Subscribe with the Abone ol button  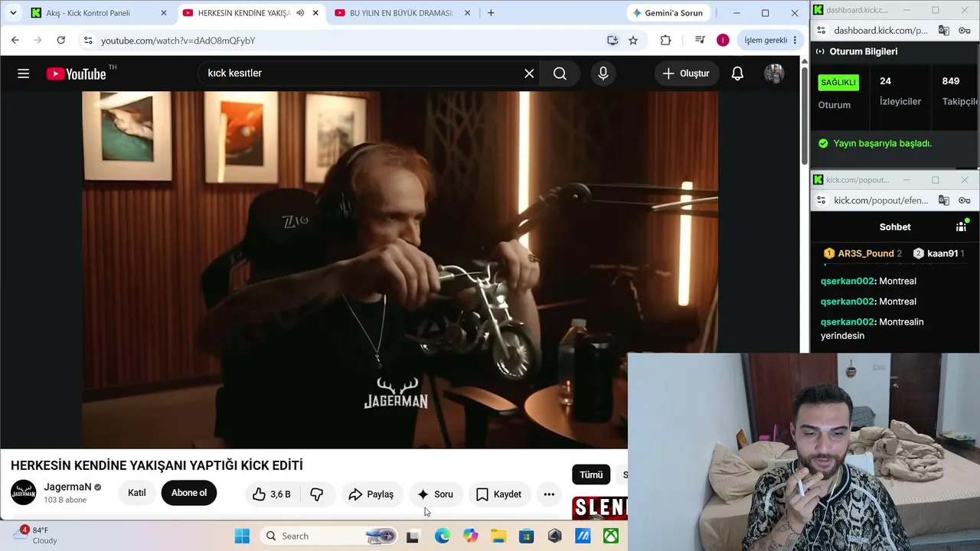pos(189,493)
